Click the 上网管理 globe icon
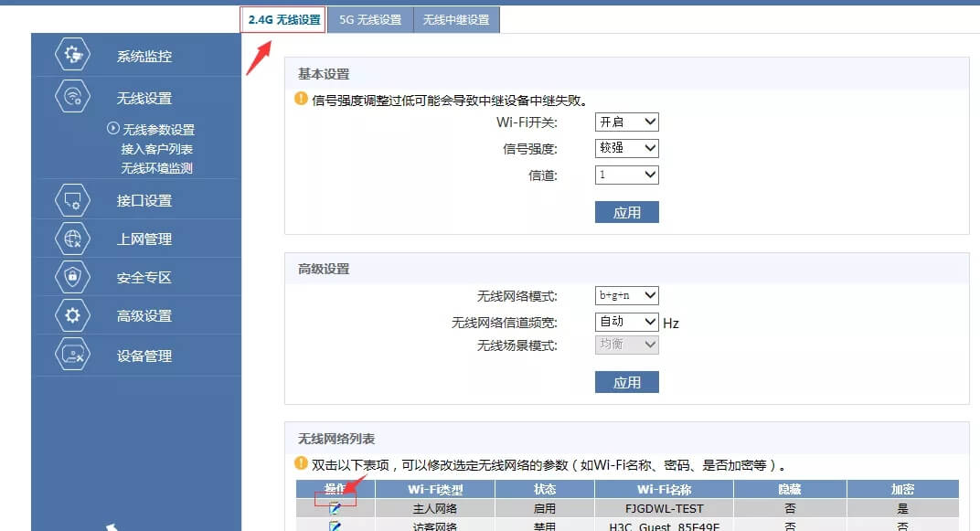980x531 pixels. [73, 239]
